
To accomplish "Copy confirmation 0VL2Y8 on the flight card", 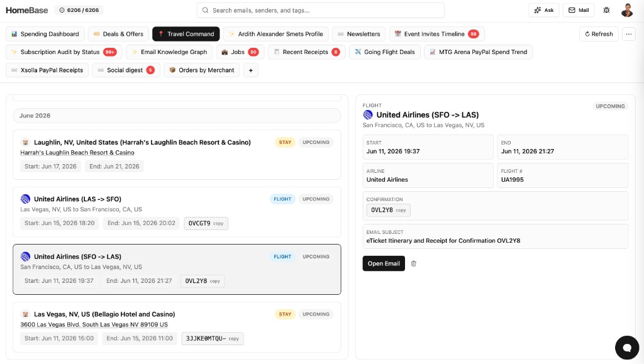I will (215, 281).
